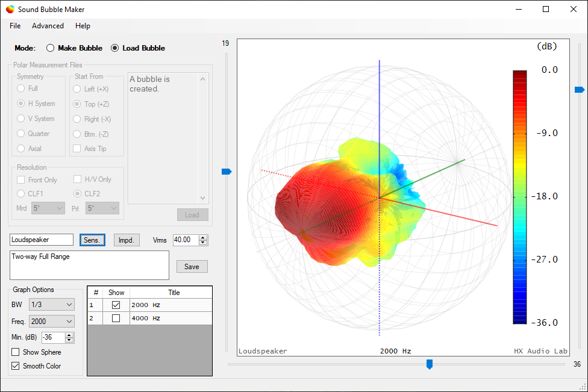Click the right vertical slider thumb
588x392 pixels.
(580, 90)
